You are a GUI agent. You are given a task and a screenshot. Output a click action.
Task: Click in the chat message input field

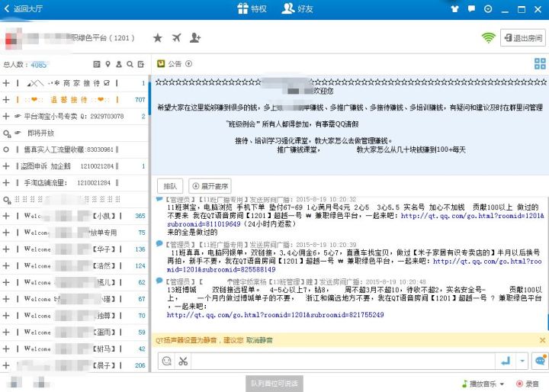tap(343, 361)
